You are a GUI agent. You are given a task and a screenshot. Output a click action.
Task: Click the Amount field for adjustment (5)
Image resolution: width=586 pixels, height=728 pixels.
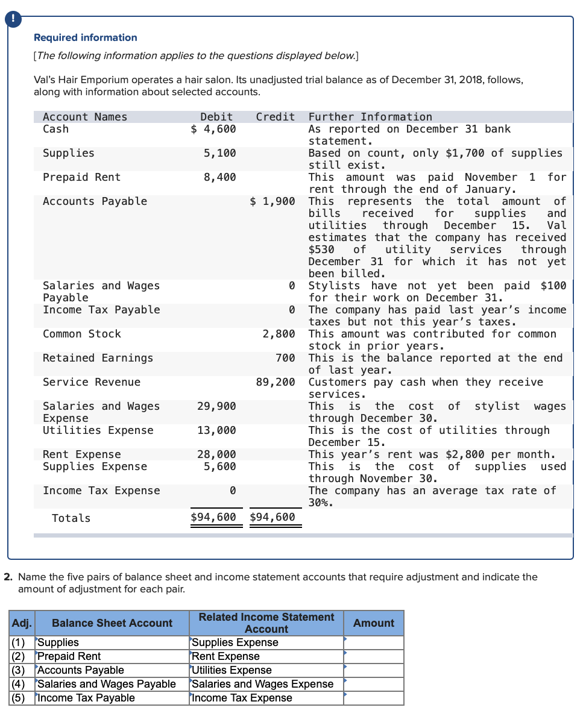[374, 698]
